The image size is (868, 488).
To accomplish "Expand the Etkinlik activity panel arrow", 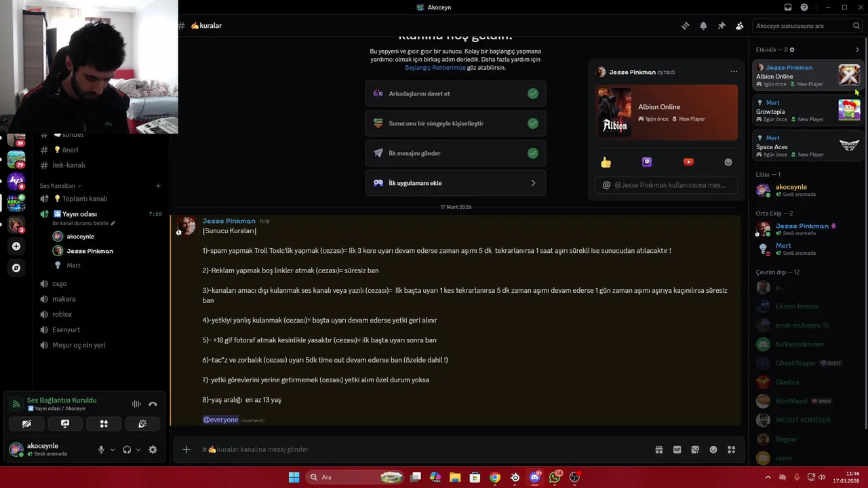I will click(x=857, y=50).
